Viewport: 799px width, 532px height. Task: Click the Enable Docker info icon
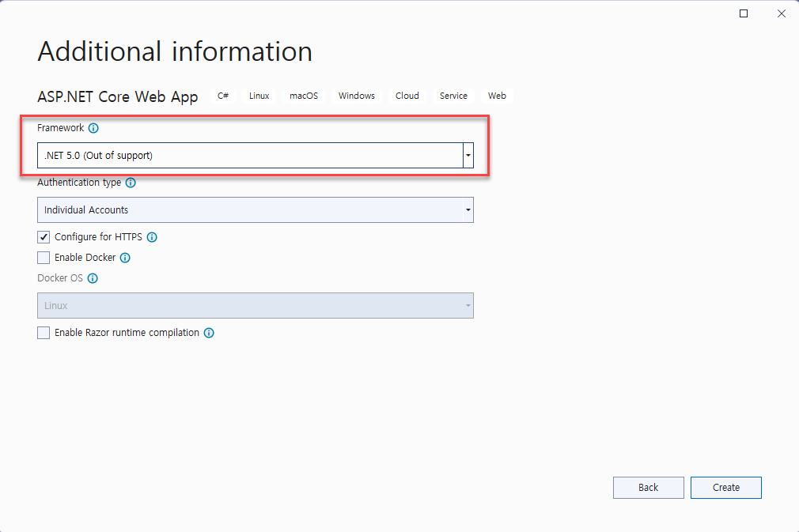coord(125,258)
